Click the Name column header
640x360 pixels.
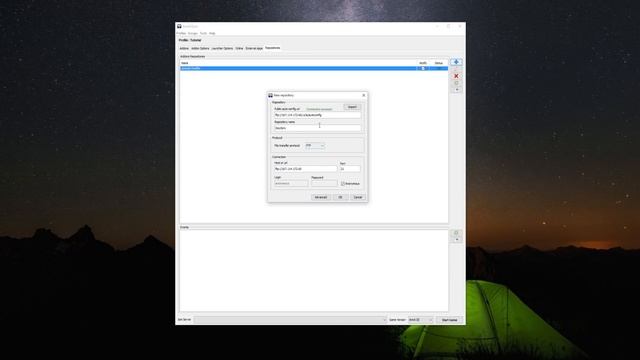point(298,63)
